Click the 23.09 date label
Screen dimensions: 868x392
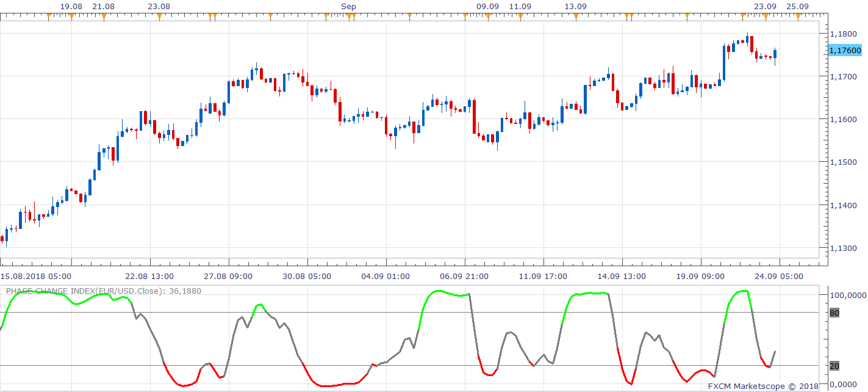click(x=766, y=6)
